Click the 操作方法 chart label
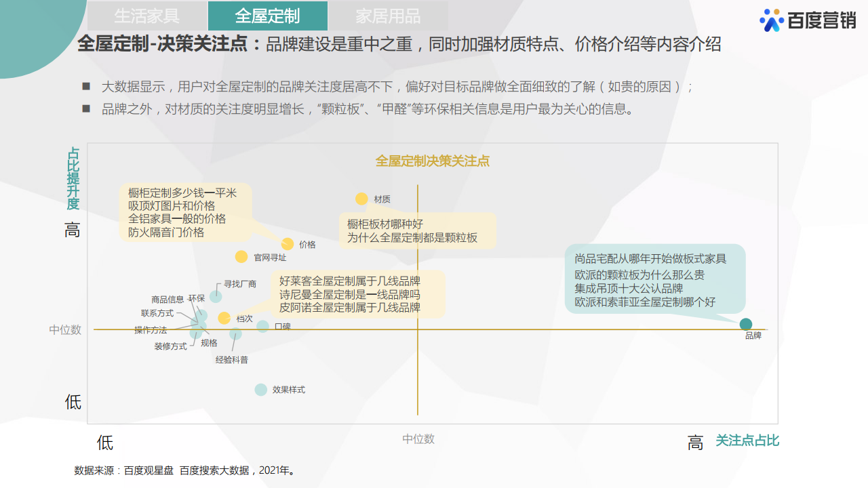This screenshot has height=488, width=868. tap(151, 330)
